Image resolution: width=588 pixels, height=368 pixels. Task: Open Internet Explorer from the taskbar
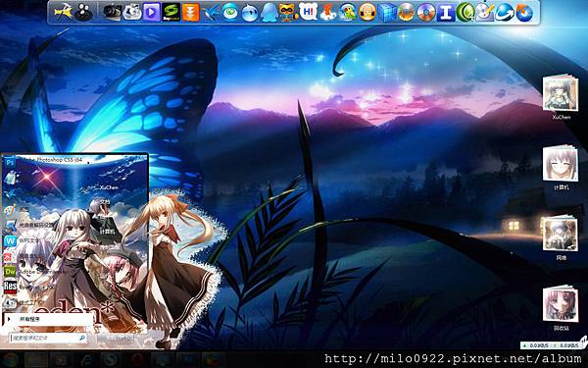click(x=86, y=360)
